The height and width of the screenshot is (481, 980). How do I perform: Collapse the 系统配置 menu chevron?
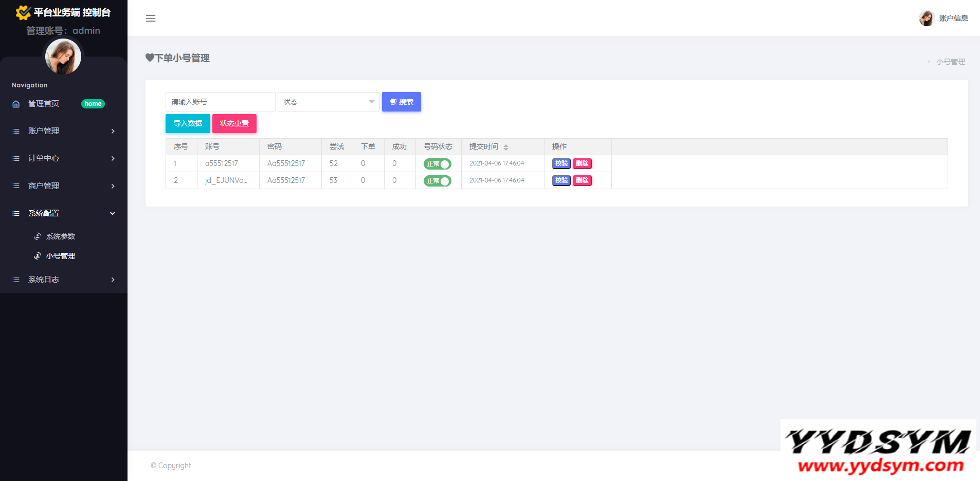[113, 213]
